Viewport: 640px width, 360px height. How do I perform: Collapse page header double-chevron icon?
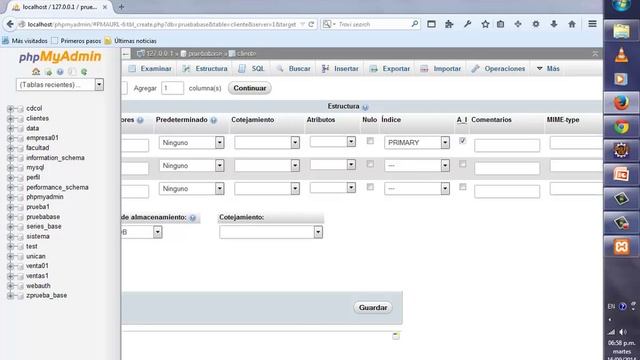click(595, 53)
